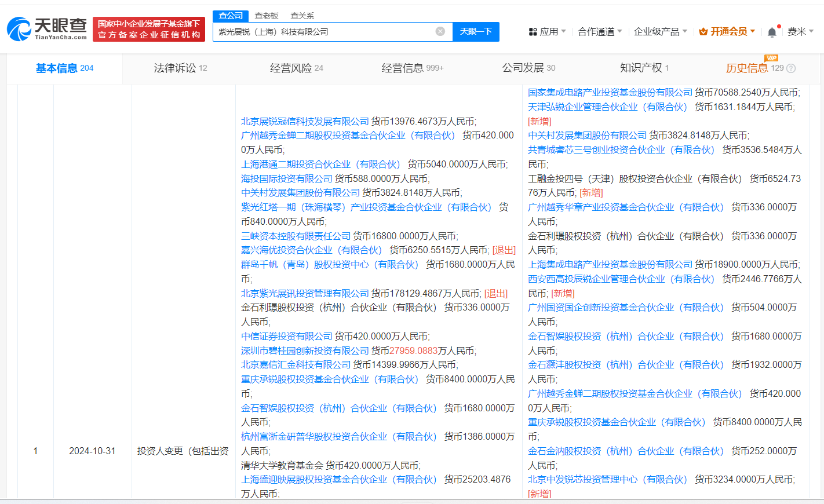Open 紫光红塔一期（珠海横琴）产业投资基金 link
Image resolution: width=824 pixels, height=504 pixels.
click(x=366, y=207)
